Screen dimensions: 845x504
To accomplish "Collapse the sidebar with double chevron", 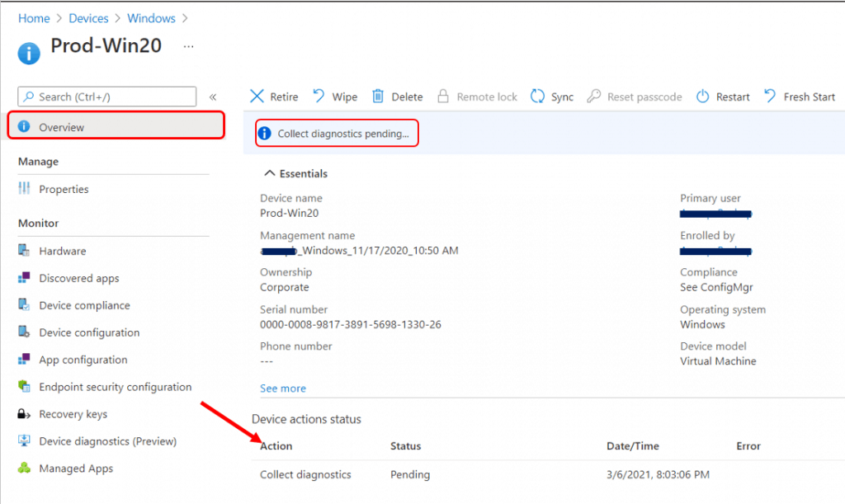I will coord(213,97).
